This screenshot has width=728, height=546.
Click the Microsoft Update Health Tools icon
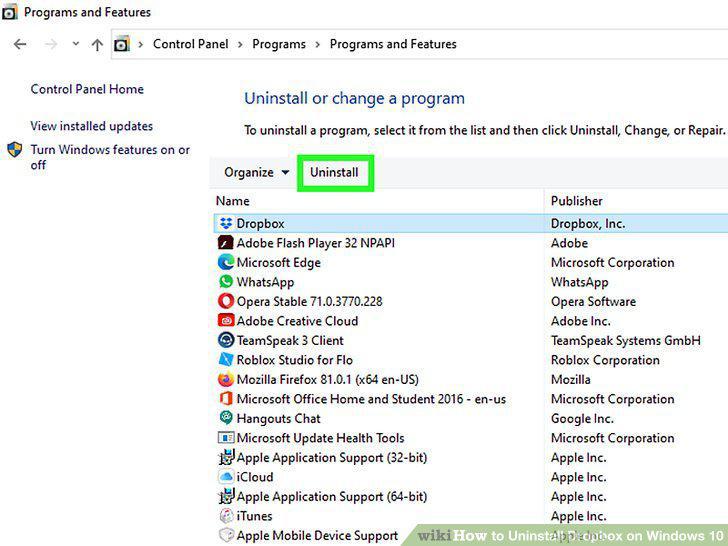pyautogui.click(x=226, y=438)
